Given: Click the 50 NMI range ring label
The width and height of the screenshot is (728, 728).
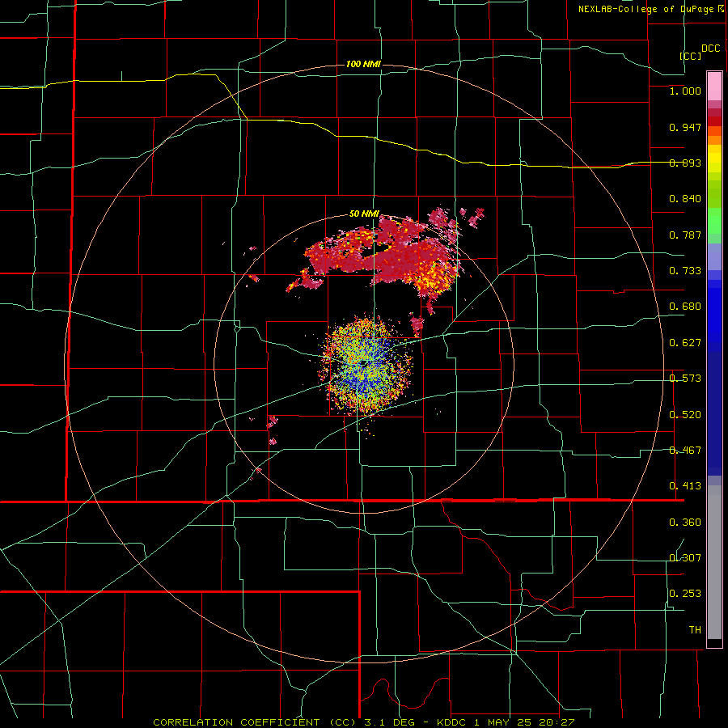Looking at the screenshot, I should pos(364,214).
